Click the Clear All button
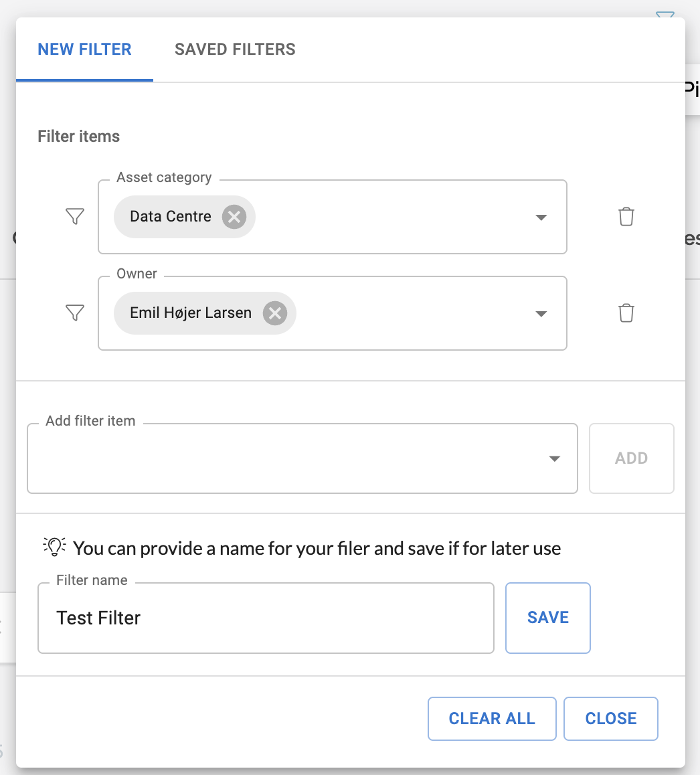 tap(492, 719)
